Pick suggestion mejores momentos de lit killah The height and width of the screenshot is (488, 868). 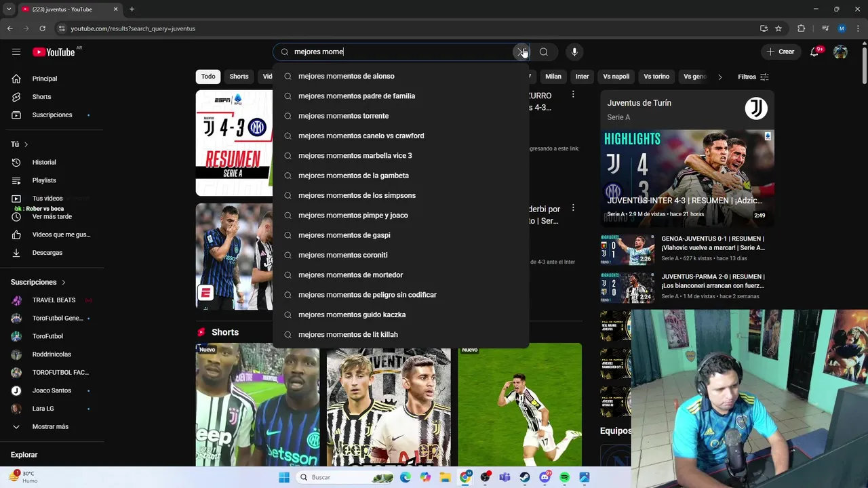coord(401,334)
